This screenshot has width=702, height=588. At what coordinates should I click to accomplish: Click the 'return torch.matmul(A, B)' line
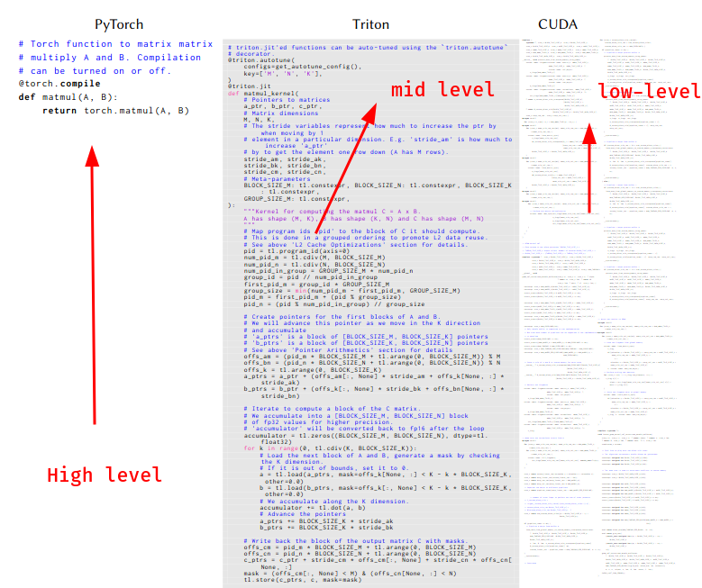[116, 111]
